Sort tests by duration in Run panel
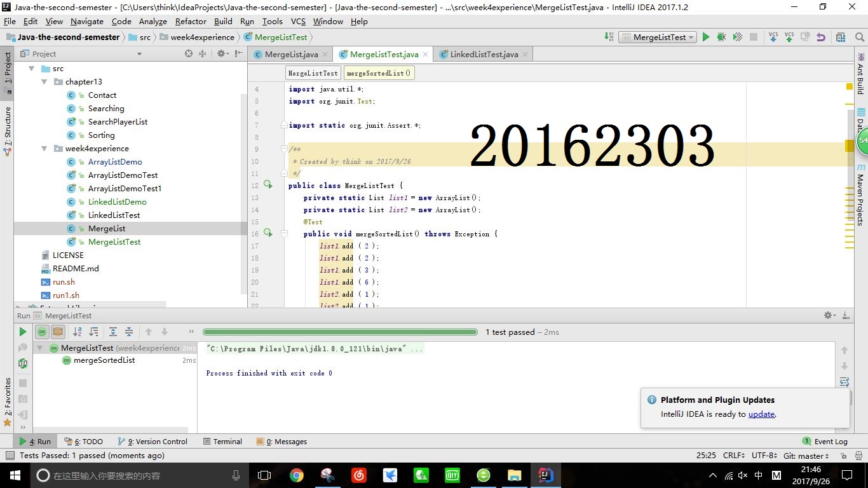The width and height of the screenshot is (868, 488). (93, 332)
